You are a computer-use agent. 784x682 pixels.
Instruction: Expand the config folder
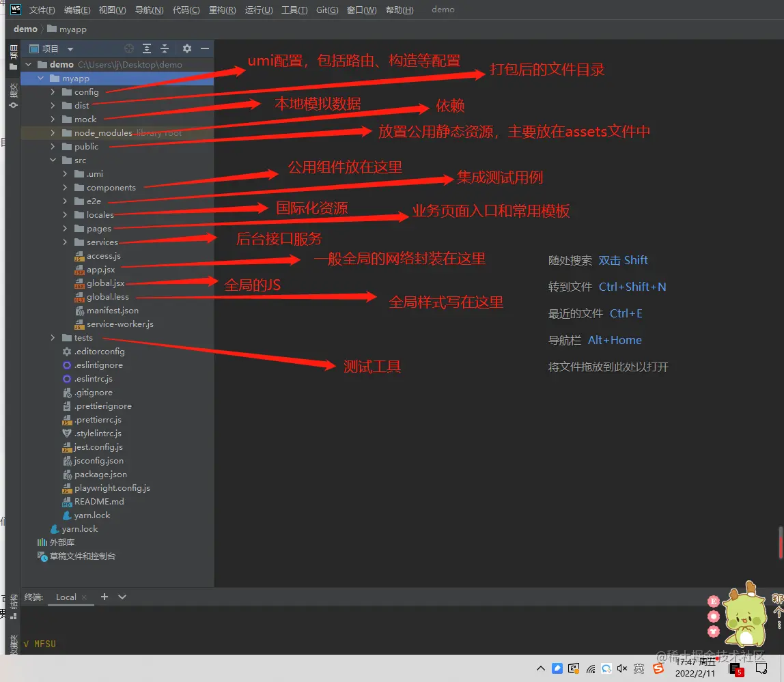pyautogui.click(x=53, y=92)
